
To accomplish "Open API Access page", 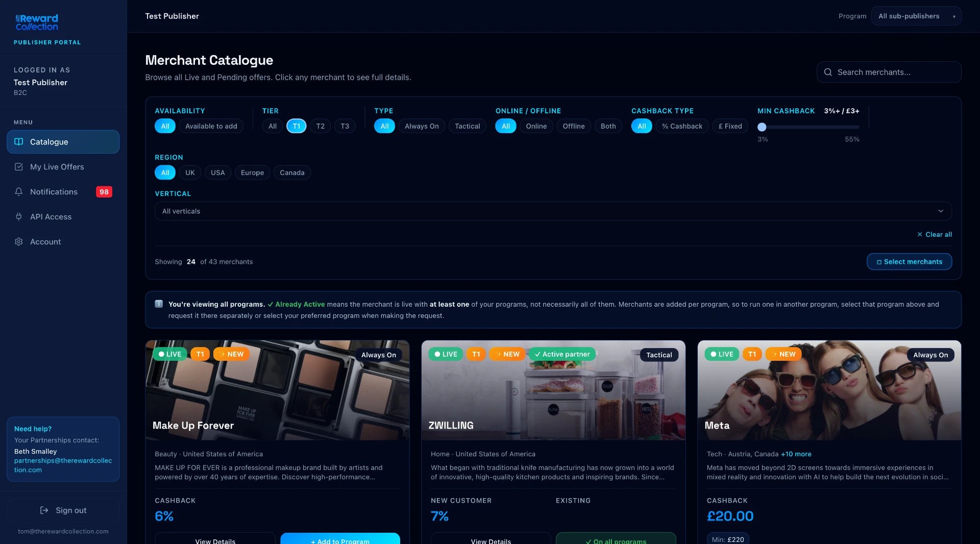I will click(63, 217).
